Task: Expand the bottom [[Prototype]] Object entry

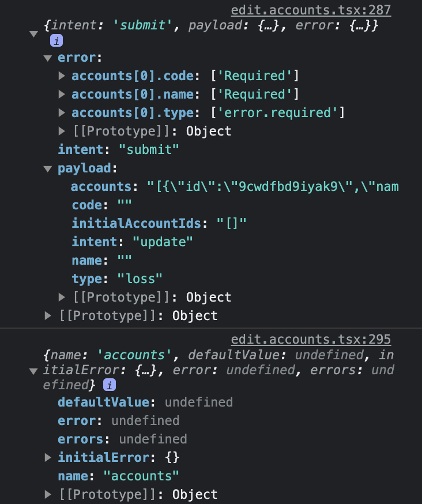Action: coord(49,494)
